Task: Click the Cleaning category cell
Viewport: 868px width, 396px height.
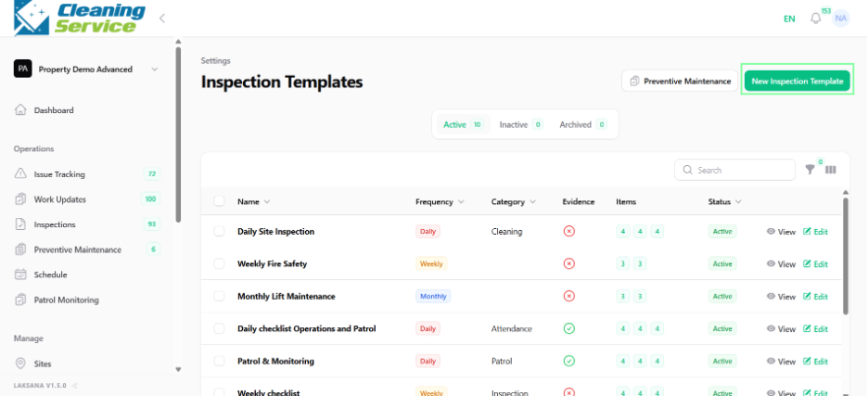Action: pyautogui.click(x=506, y=232)
